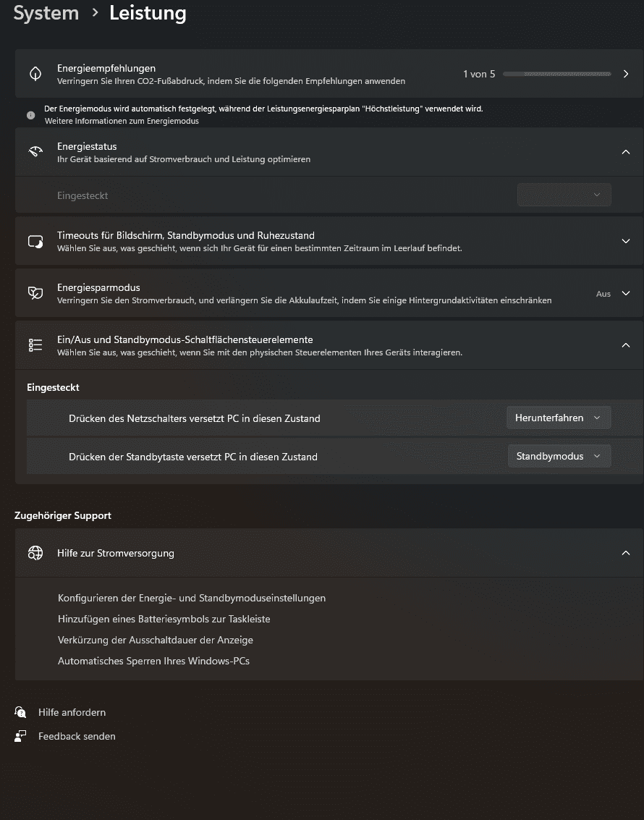Open the Netzschalter Herunterfahren dropdown

[x=559, y=418]
